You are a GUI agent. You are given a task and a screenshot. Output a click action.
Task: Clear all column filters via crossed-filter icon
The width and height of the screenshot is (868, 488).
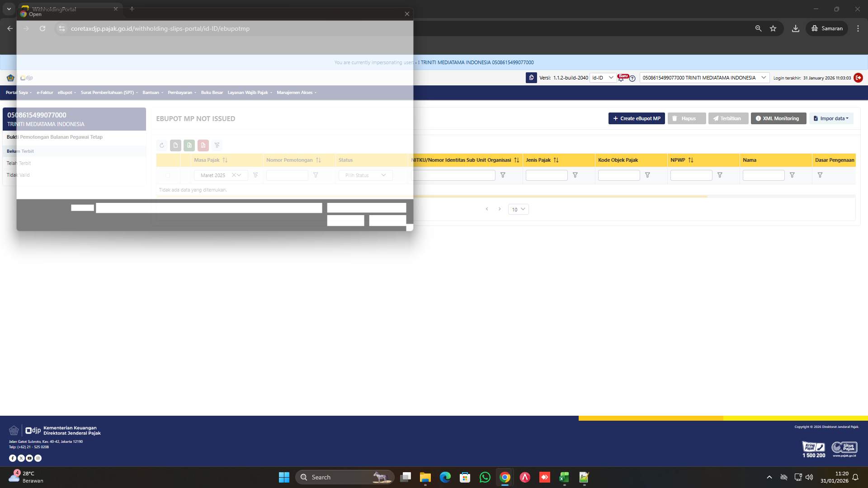click(x=217, y=145)
